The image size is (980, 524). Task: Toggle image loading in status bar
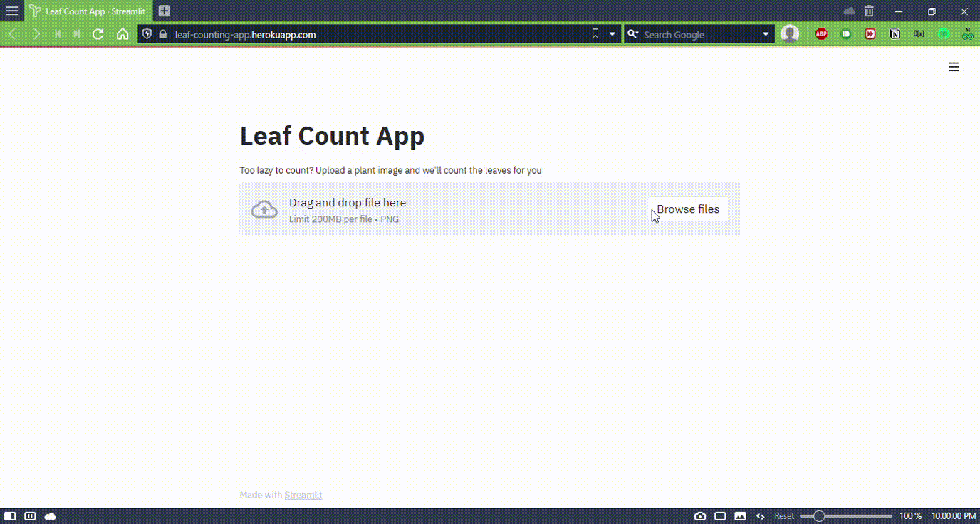[x=740, y=516]
